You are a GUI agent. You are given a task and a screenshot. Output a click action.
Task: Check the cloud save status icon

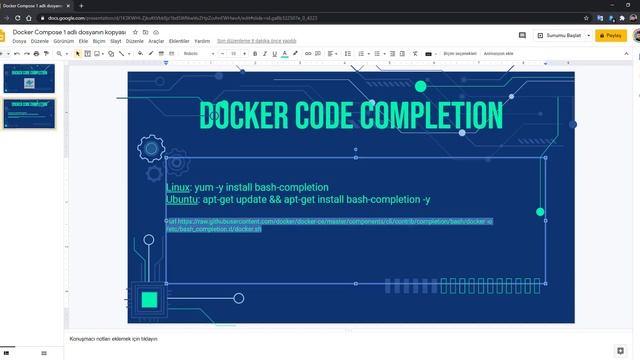click(x=156, y=32)
